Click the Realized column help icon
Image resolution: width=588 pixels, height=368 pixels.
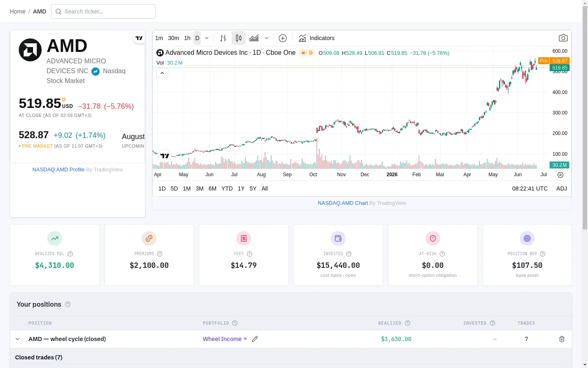pyautogui.click(x=408, y=323)
